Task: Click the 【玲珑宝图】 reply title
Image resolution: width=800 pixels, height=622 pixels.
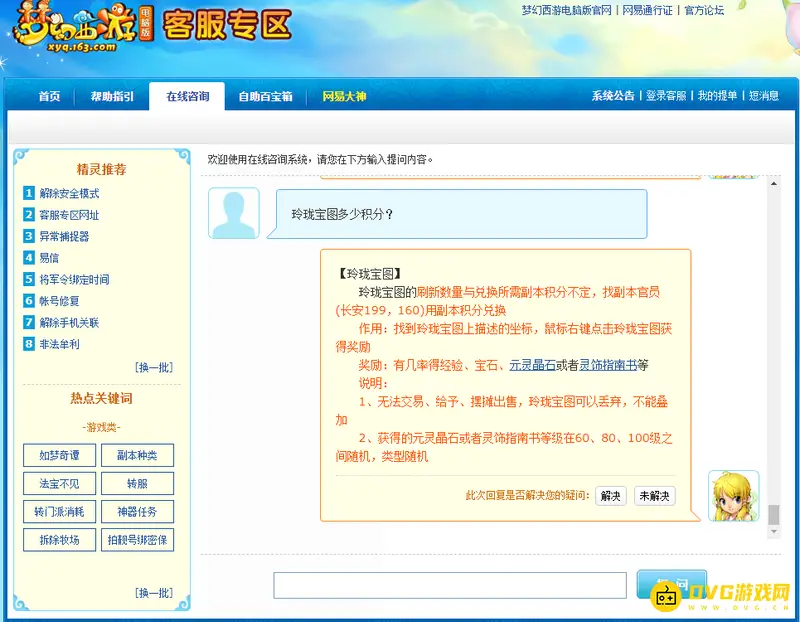Action: click(370, 274)
